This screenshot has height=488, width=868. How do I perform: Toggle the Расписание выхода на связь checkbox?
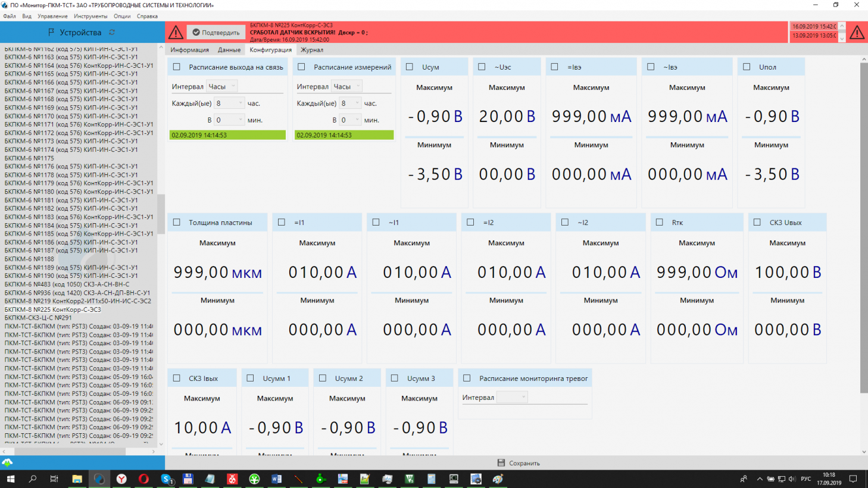pos(177,67)
